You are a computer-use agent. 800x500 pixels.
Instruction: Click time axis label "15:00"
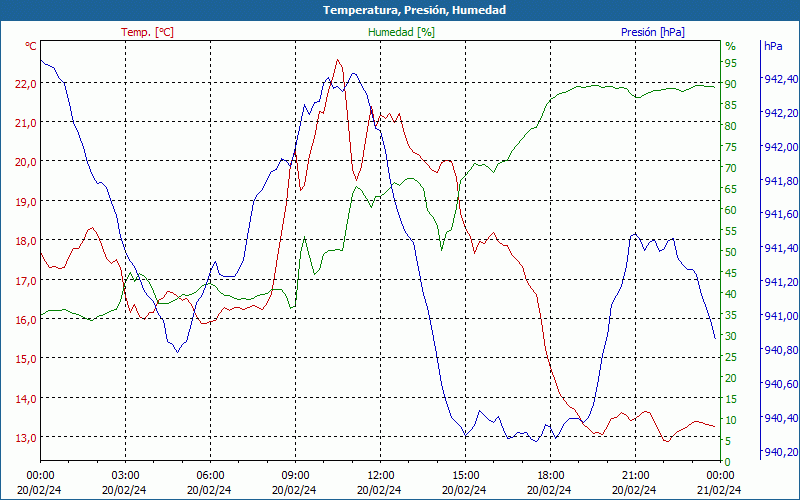tap(465, 476)
